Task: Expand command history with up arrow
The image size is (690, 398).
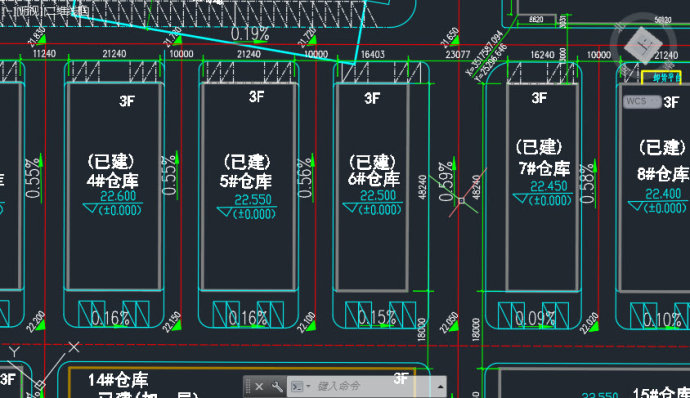Action: click(x=440, y=387)
